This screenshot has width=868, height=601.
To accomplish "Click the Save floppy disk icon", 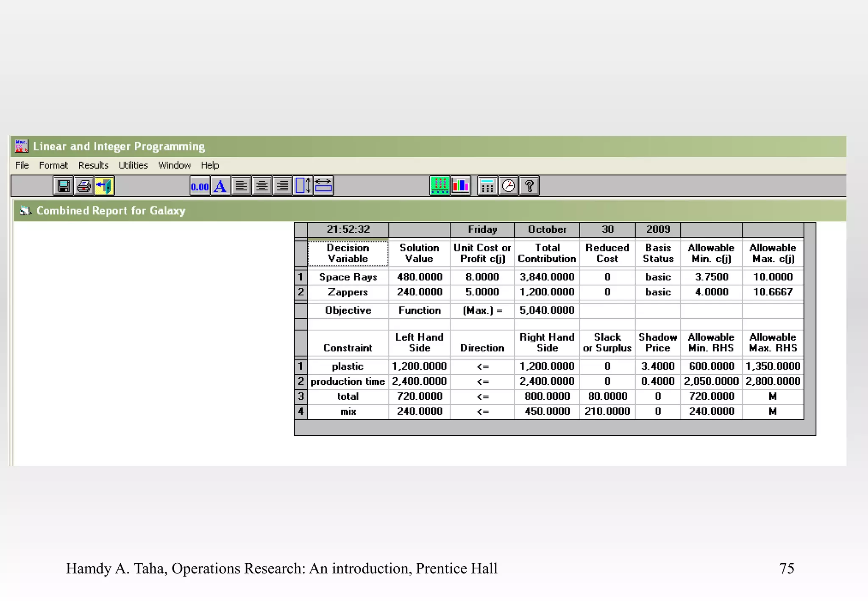I will [63, 186].
